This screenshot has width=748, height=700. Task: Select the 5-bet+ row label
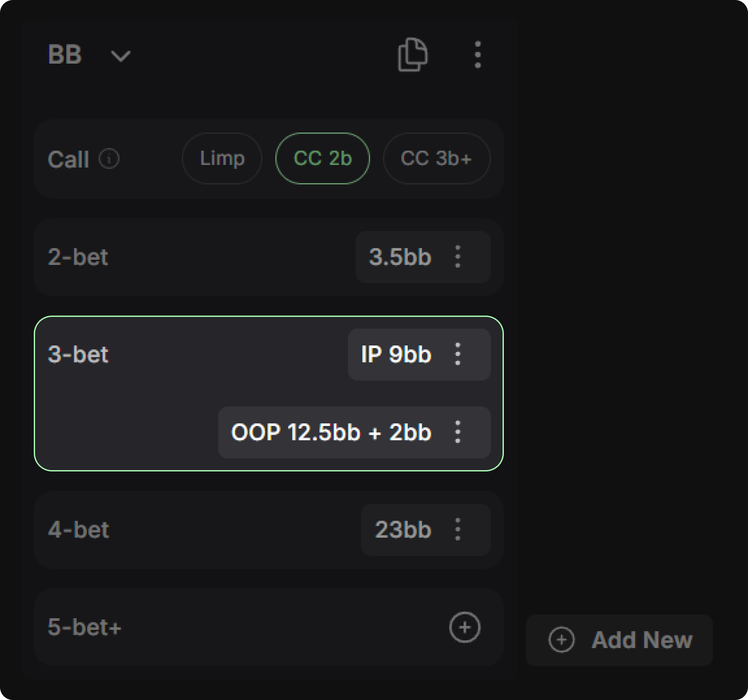(x=84, y=627)
